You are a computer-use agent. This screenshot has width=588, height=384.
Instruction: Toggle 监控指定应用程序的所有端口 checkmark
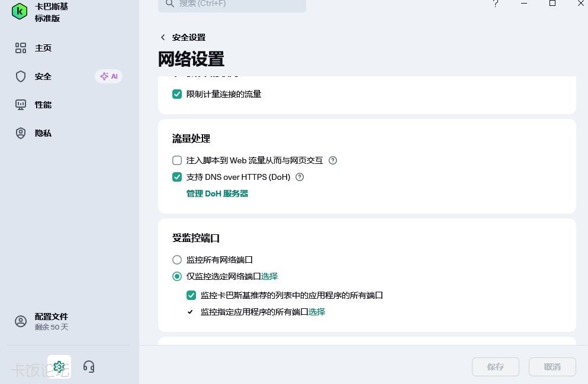click(x=191, y=312)
